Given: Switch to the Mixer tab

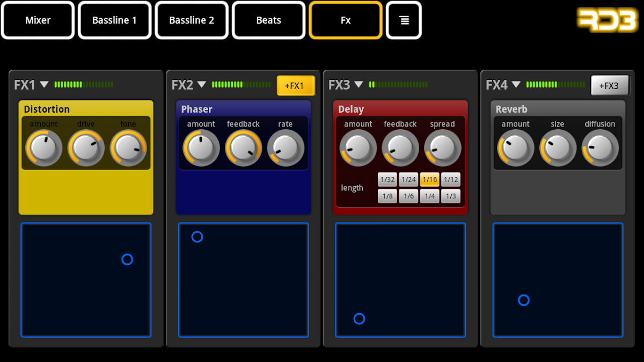Looking at the screenshot, I should point(38,20).
